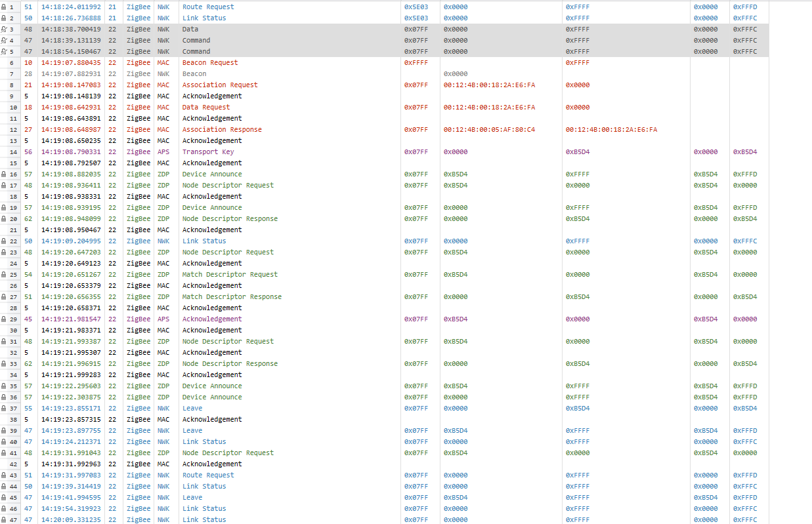Click the lock icon on packet row 36
The height and width of the screenshot is (524, 812).
pos(4,397)
